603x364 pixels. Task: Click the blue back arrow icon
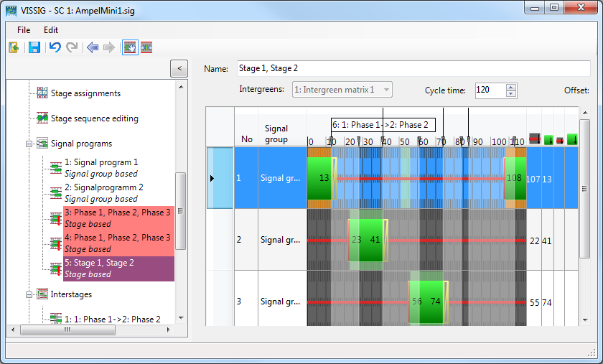pyautogui.click(x=92, y=47)
